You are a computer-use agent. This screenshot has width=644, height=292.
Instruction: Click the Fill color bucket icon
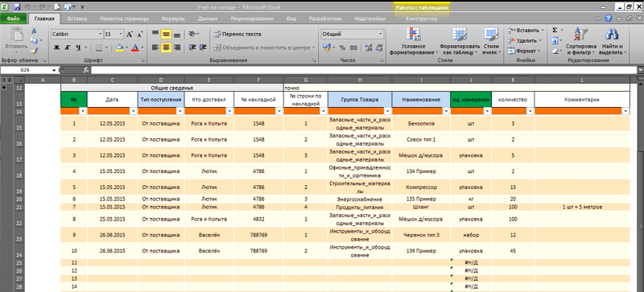click(119, 48)
